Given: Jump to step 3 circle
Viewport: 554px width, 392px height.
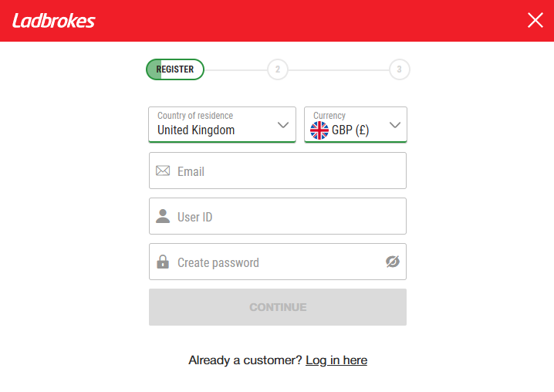Looking at the screenshot, I should click(x=399, y=69).
